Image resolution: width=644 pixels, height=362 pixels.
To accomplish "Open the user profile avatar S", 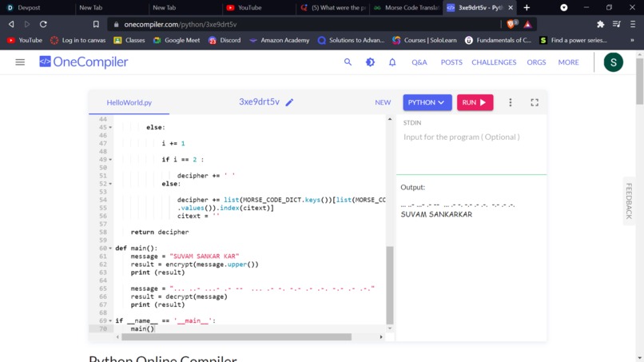I will (613, 62).
